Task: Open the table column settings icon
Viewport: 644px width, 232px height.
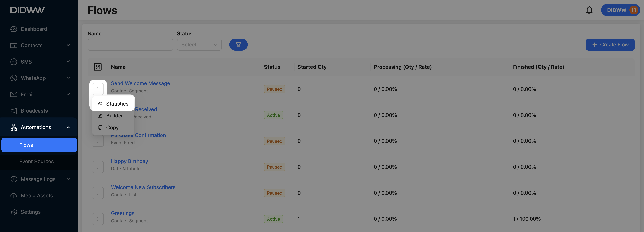Action: pos(98,67)
